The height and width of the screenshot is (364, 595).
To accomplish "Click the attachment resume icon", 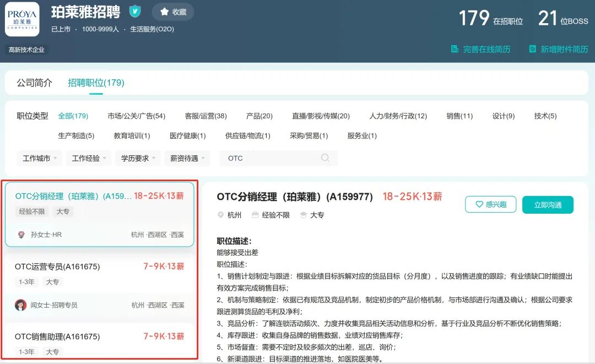I will 532,49.
